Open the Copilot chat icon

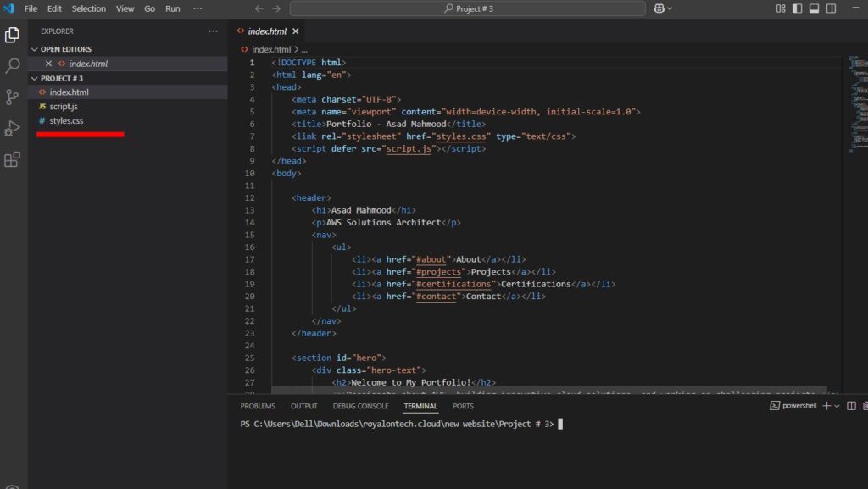pyautogui.click(x=659, y=8)
